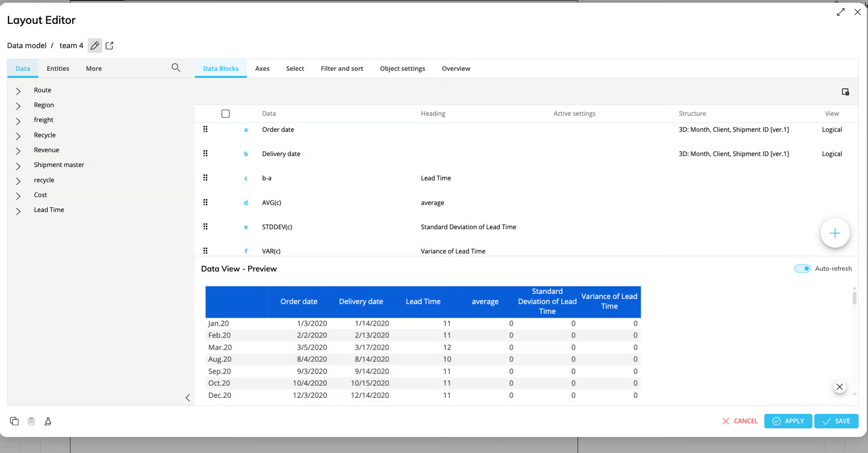Viewport: 868px width, 453px height.
Task: Click the pencil edit icon beside team 4
Action: click(95, 46)
